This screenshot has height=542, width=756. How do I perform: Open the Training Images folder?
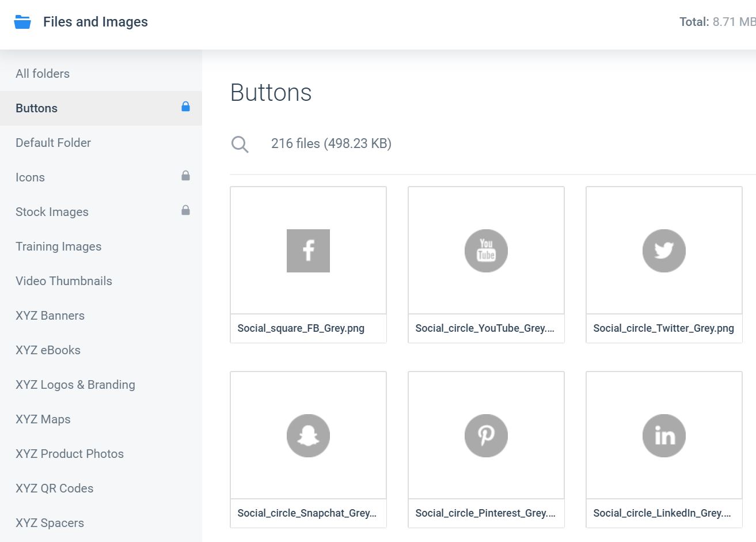(101, 247)
